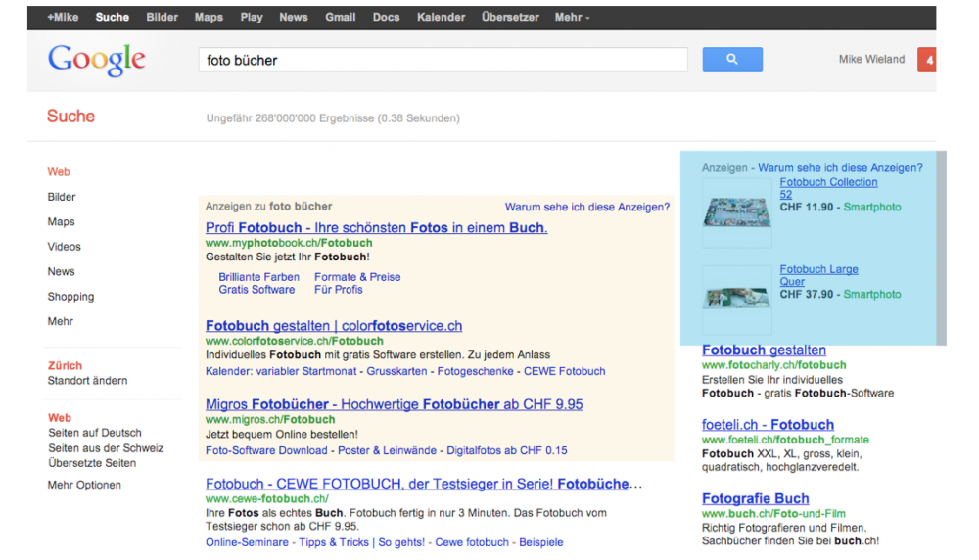Click the Zürich location label

click(x=65, y=365)
